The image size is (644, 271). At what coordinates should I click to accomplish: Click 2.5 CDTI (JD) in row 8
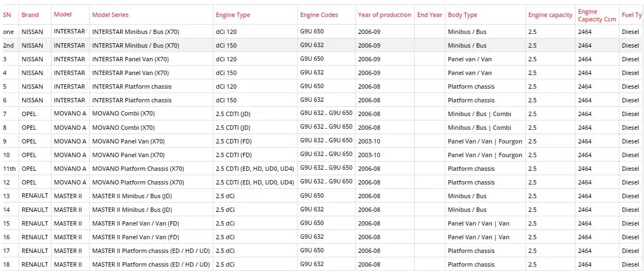233,128
